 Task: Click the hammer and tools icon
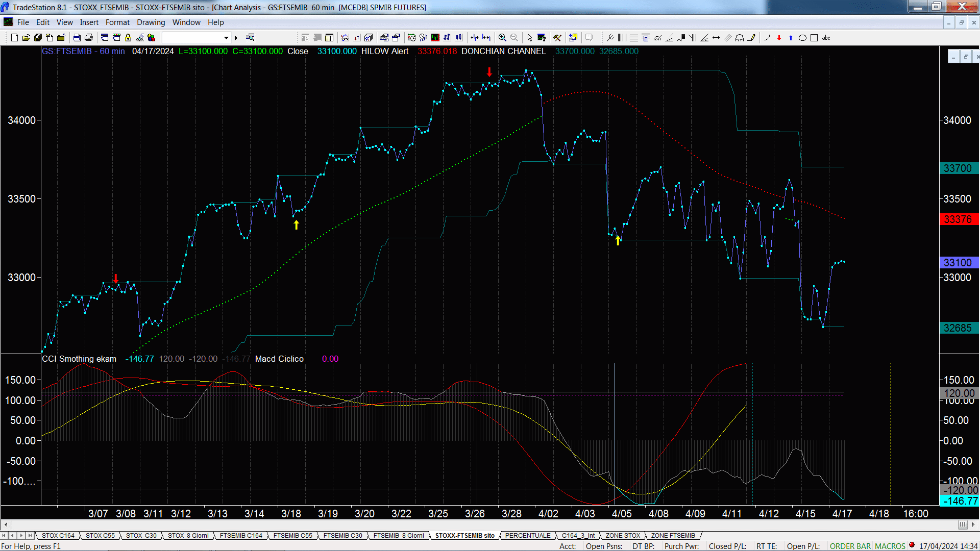click(557, 38)
